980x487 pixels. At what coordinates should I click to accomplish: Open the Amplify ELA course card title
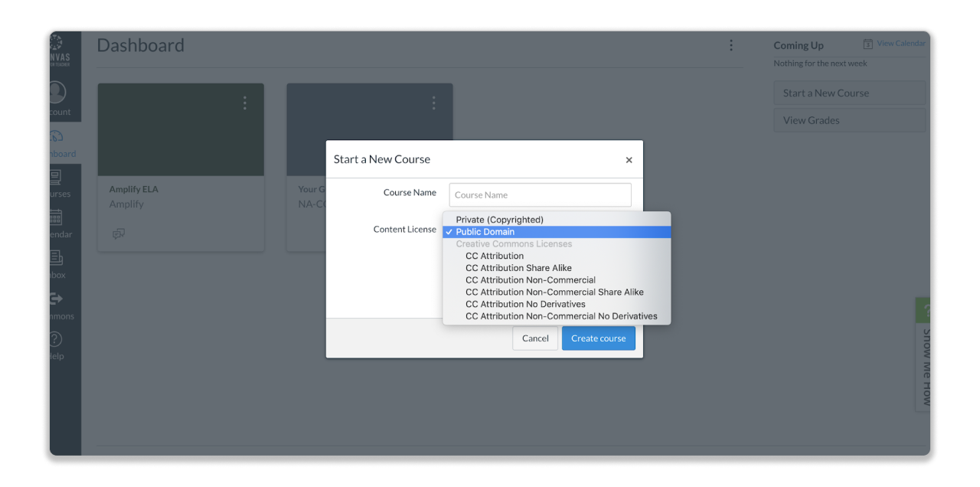click(x=134, y=189)
